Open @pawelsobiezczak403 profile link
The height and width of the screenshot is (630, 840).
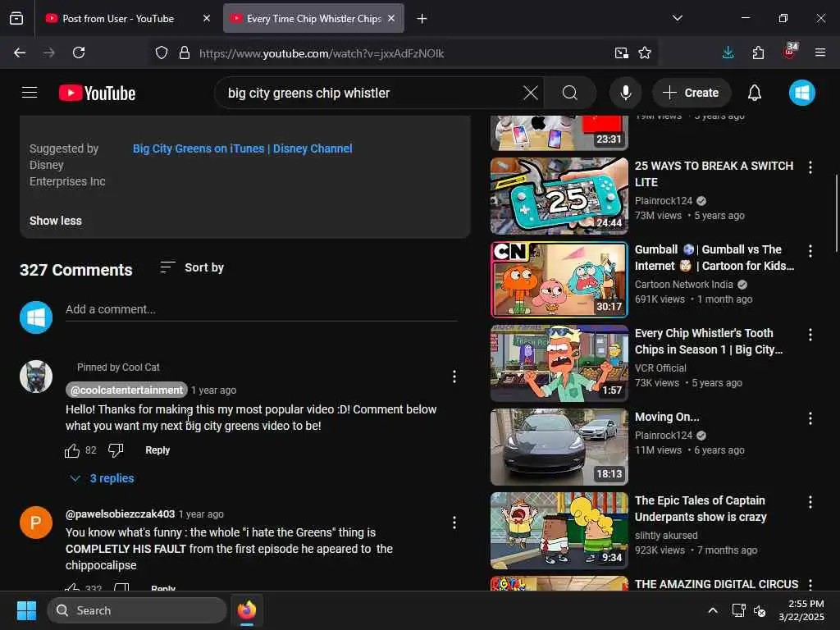click(x=120, y=514)
